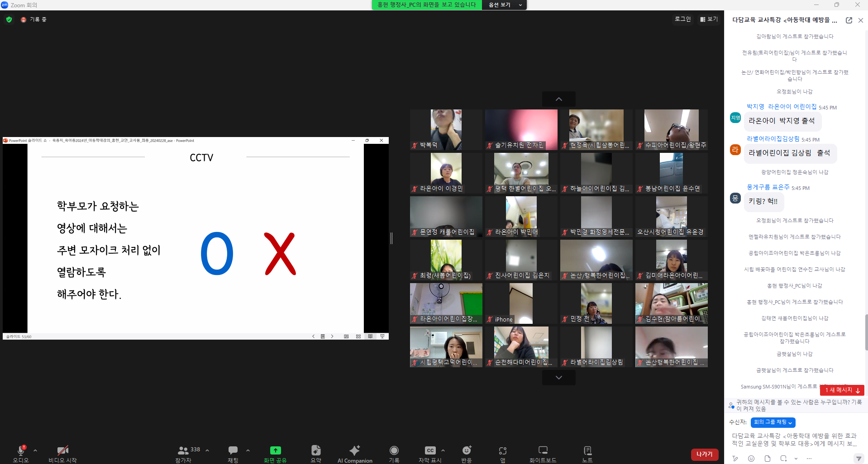Screen dimensions: 868x464
Task: Click the emoji icon in chat toolbar
Action: pos(751,459)
